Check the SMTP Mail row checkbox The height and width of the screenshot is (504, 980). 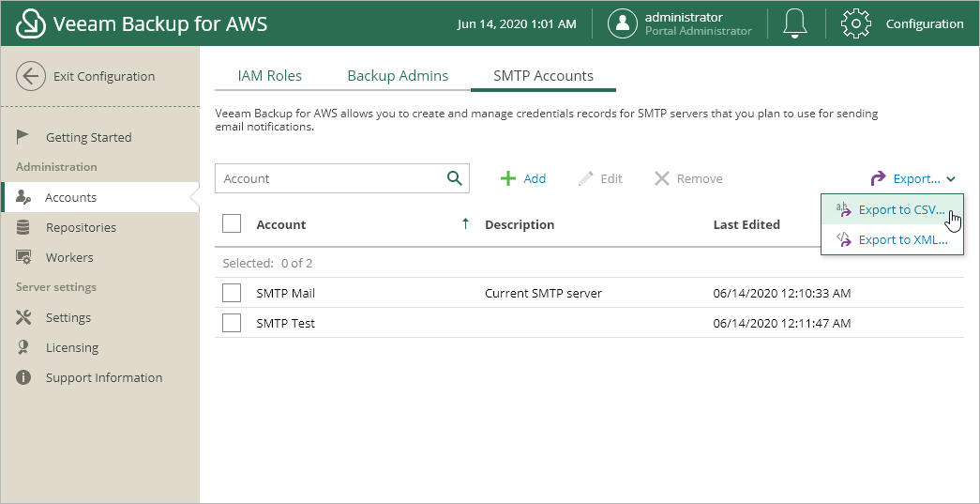(232, 293)
